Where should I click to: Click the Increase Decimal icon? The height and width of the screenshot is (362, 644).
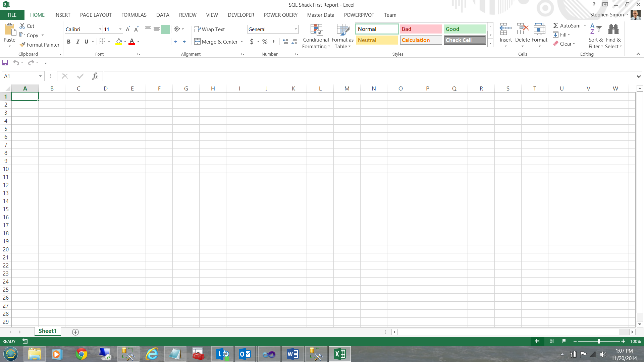coord(285,42)
